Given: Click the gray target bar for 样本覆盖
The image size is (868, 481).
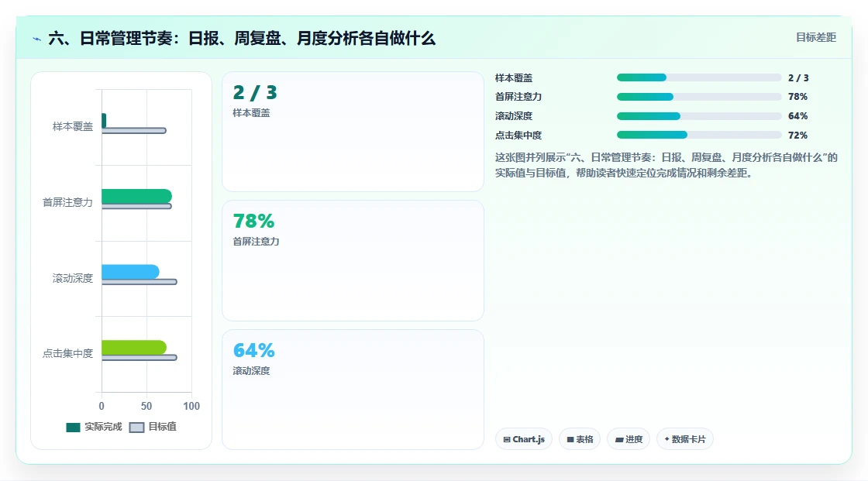Looking at the screenshot, I should click(134, 131).
